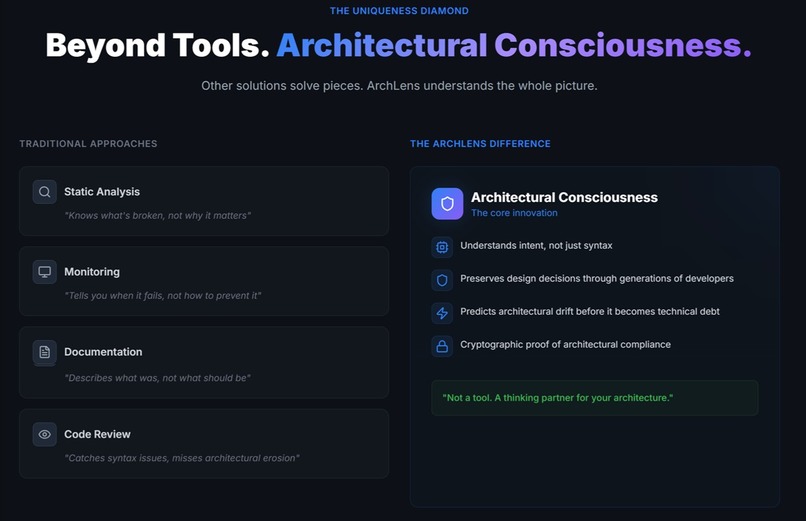Click the document icon beside Documentation
The image size is (806, 521).
click(x=45, y=352)
